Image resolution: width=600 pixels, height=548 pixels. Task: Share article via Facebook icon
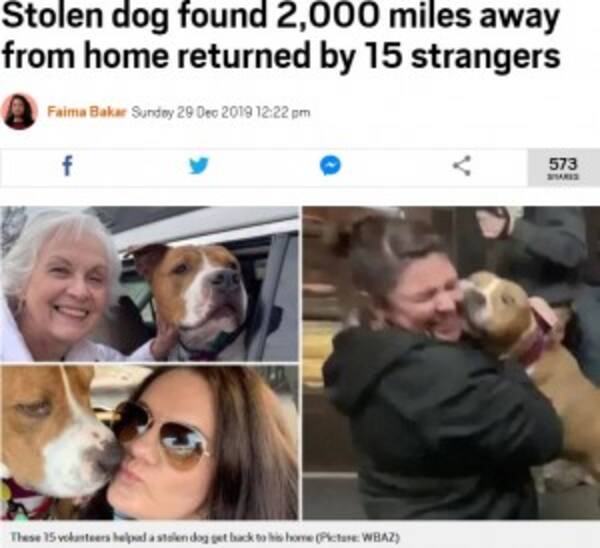pyautogui.click(x=67, y=166)
